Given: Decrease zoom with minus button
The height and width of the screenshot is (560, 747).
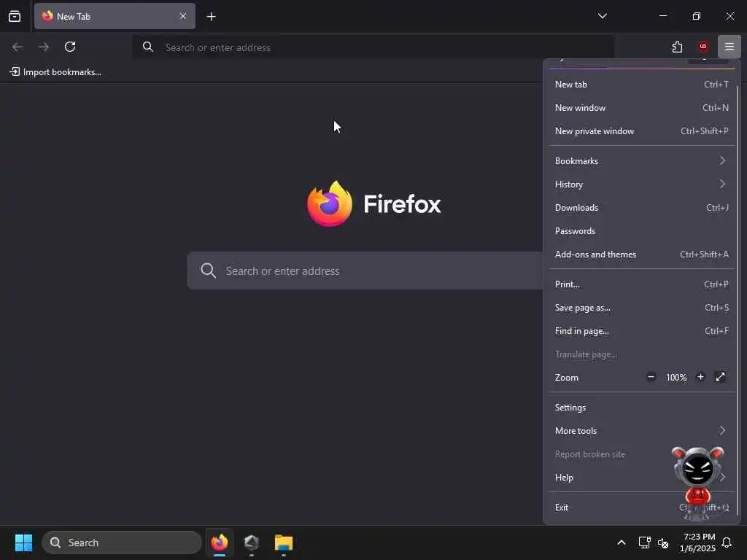Looking at the screenshot, I should click(x=651, y=377).
